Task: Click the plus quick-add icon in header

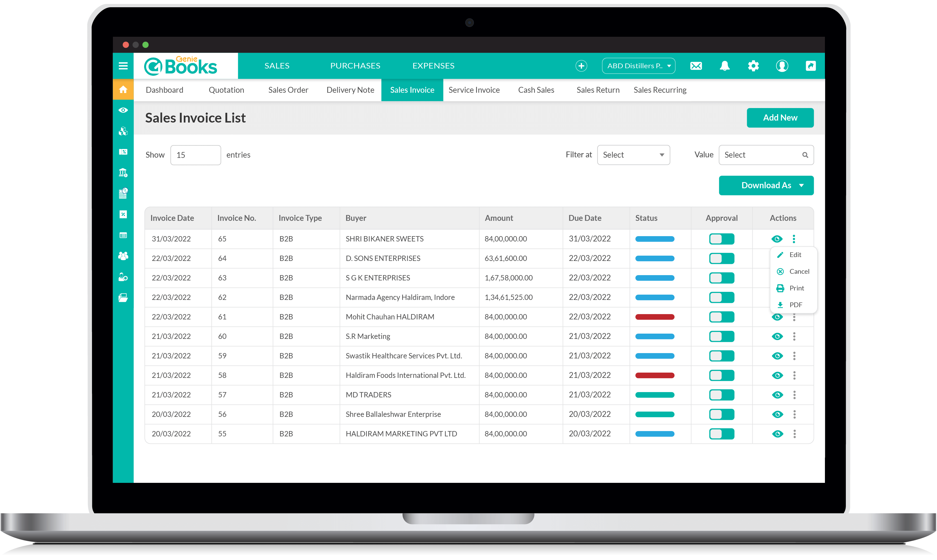Action: (x=581, y=66)
